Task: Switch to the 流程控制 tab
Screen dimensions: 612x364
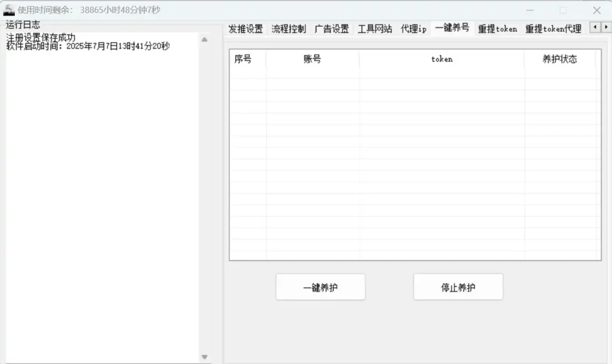Action: (x=289, y=29)
